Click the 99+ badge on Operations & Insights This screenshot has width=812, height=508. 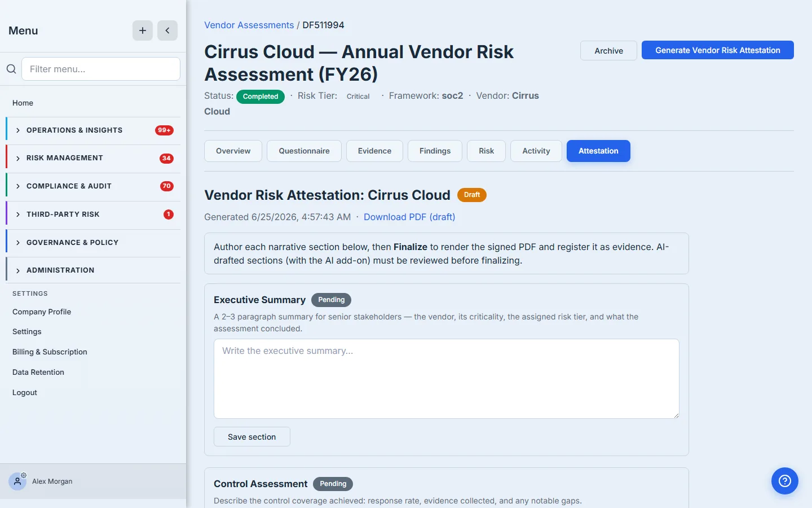(164, 130)
